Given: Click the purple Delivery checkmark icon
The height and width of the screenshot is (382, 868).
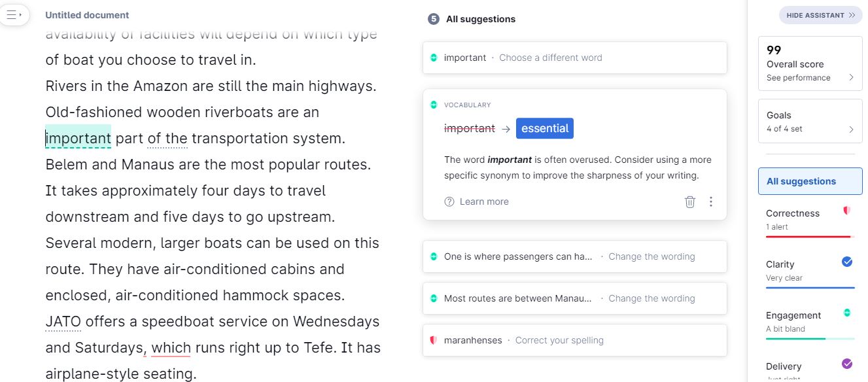Looking at the screenshot, I should point(847,364).
